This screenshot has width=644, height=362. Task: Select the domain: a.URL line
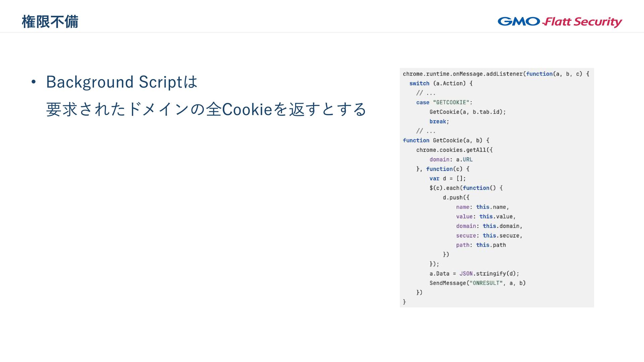[451, 160]
